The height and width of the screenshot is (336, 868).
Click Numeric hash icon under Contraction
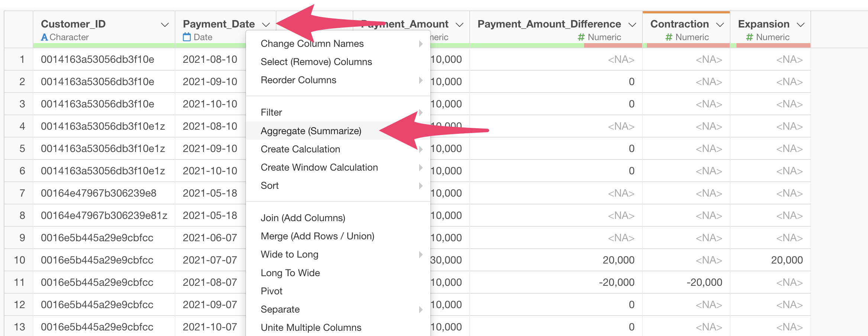[x=669, y=37]
